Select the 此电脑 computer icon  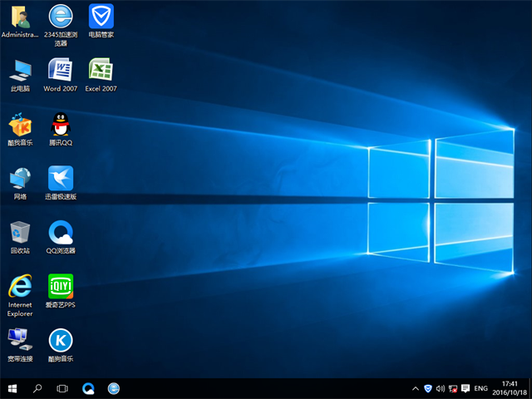tap(20, 70)
